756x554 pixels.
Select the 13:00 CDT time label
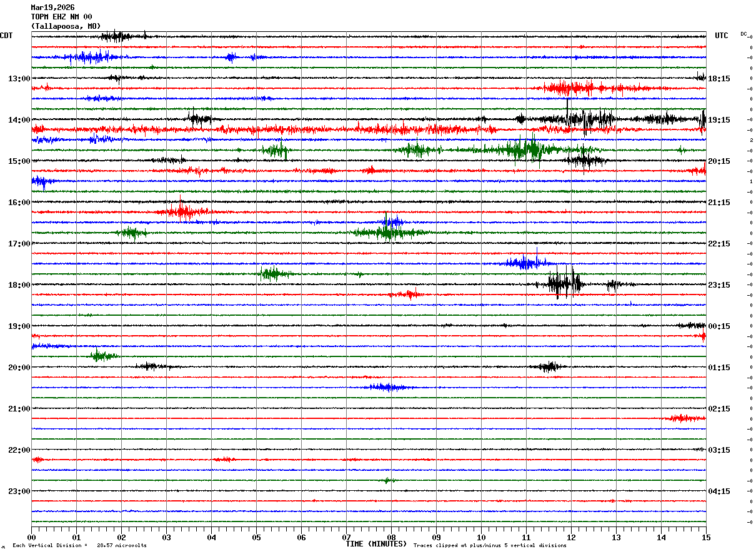(x=19, y=79)
